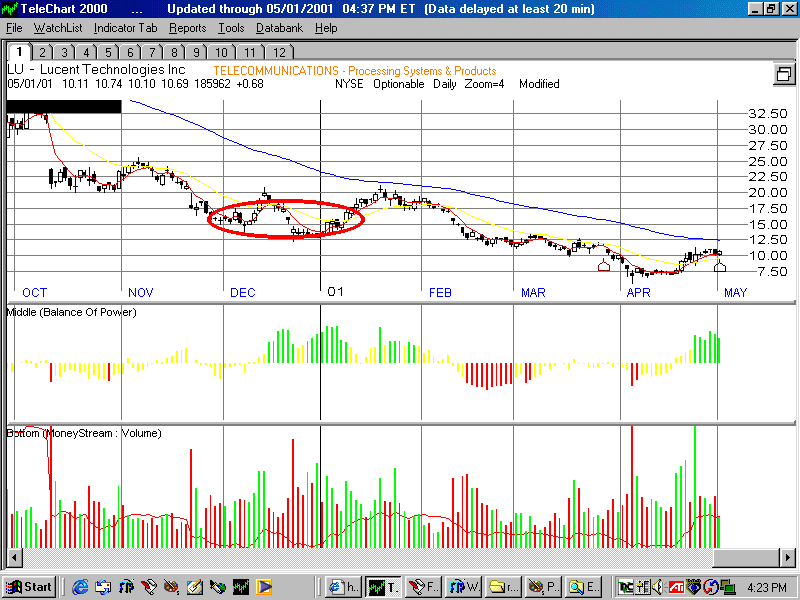This screenshot has width=800, height=600.
Task: Switch to chart tab 3
Action: pos(64,53)
